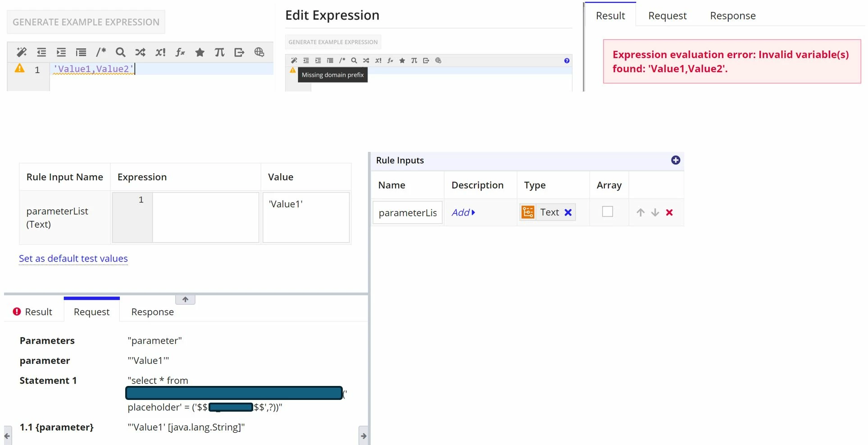Open the Result tab with red error icon
Screen dimensions: 868x445
pos(33,312)
